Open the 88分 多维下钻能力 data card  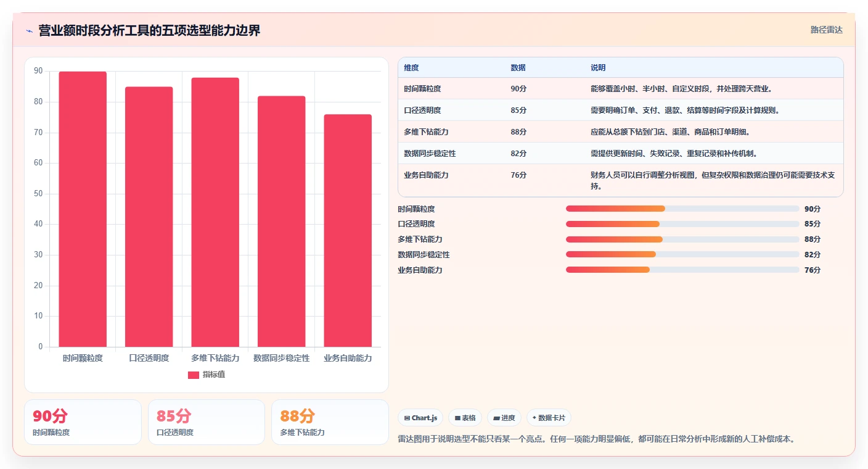[330, 422]
